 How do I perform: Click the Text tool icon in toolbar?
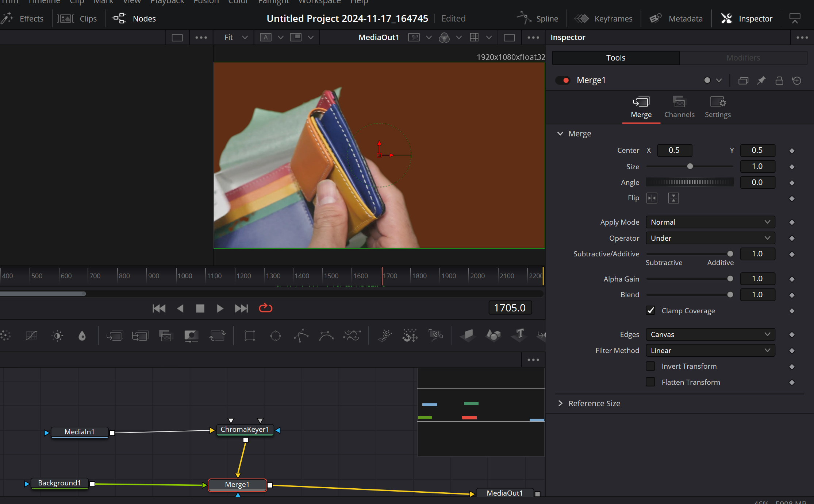tap(519, 335)
